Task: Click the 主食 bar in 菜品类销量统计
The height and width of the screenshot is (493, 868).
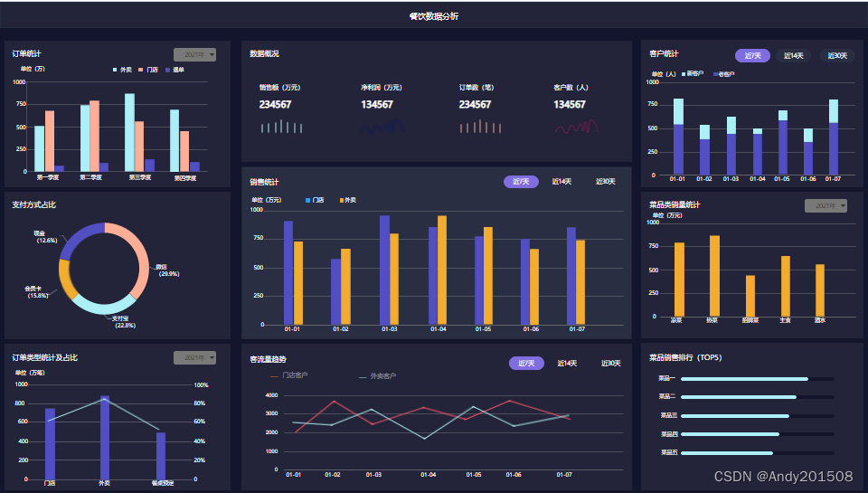Action: tap(786, 287)
